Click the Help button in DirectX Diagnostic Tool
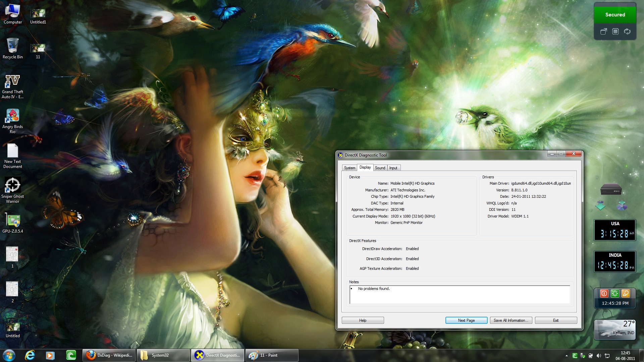 coord(363,320)
